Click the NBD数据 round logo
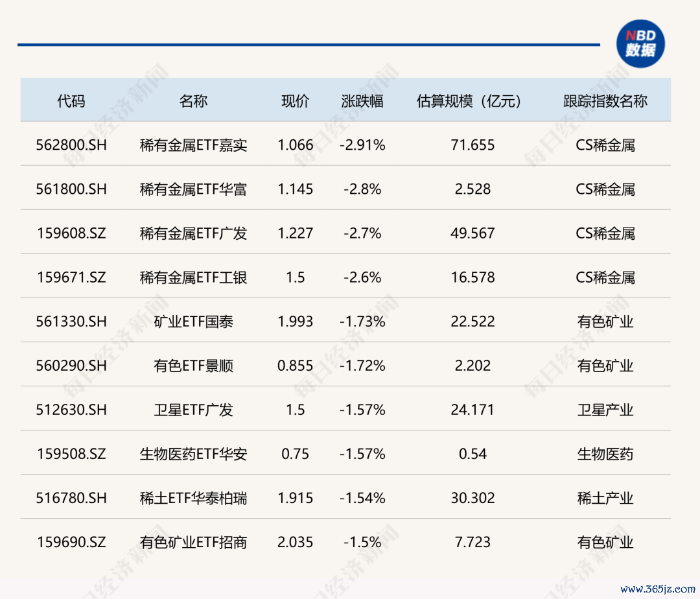 click(x=640, y=43)
